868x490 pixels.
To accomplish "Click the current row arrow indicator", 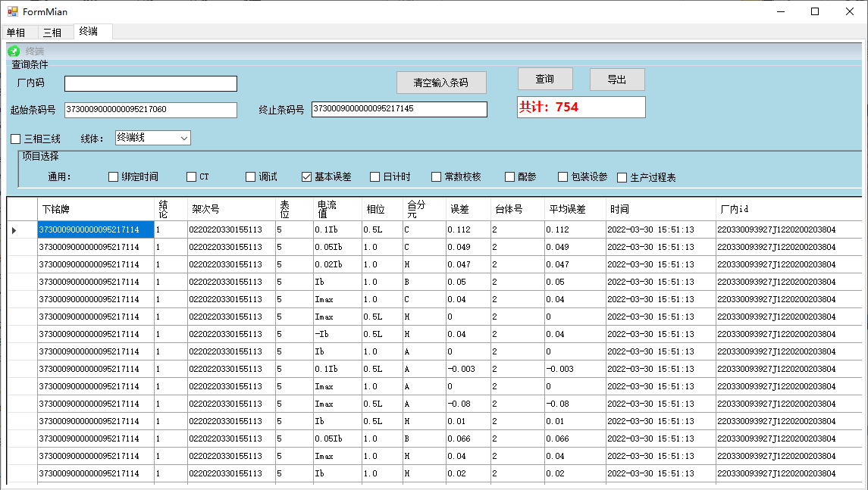I will [x=14, y=229].
